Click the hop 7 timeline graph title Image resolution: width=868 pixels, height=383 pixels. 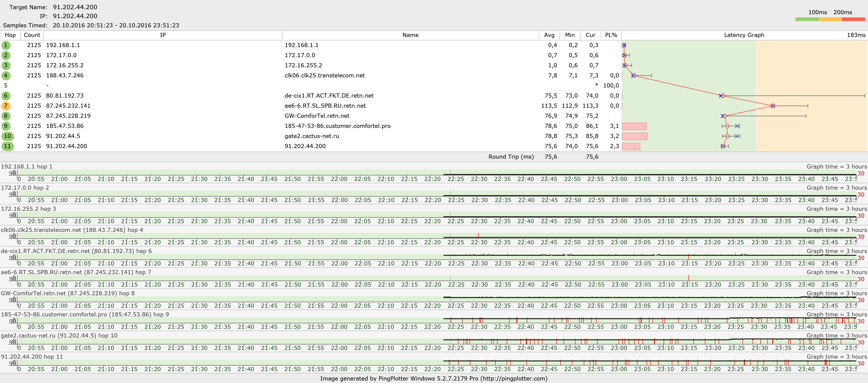pyautogui.click(x=76, y=272)
